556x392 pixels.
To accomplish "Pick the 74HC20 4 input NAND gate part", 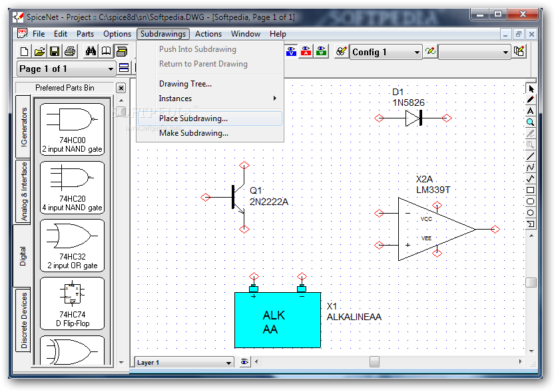I will (x=73, y=188).
